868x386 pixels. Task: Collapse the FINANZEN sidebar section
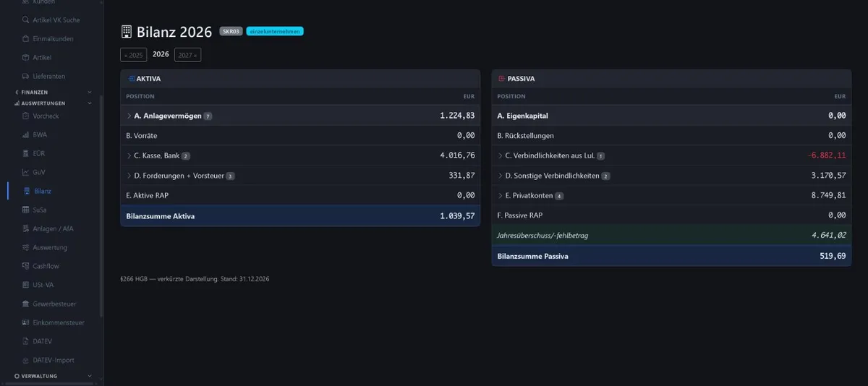point(90,93)
